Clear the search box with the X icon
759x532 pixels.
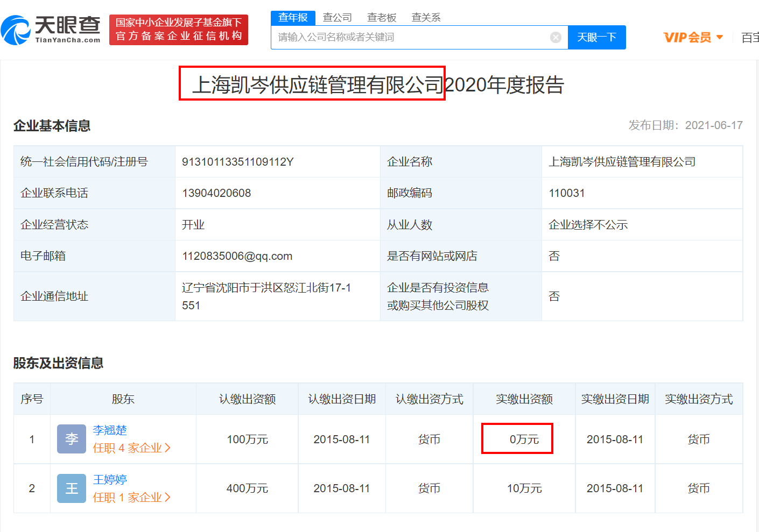(556, 37)
